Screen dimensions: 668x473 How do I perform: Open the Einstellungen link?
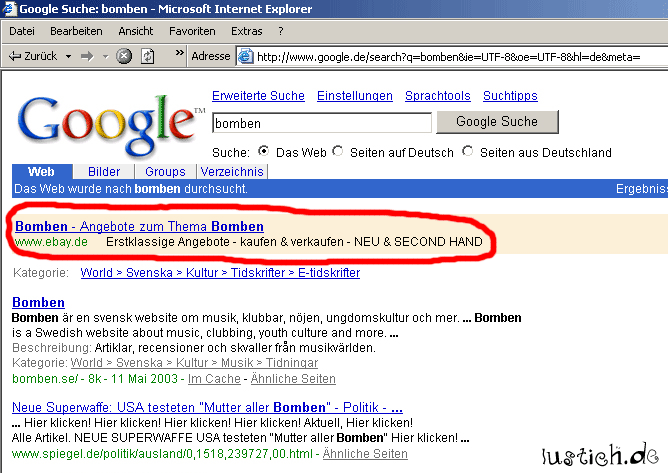(x=355, y=96)
